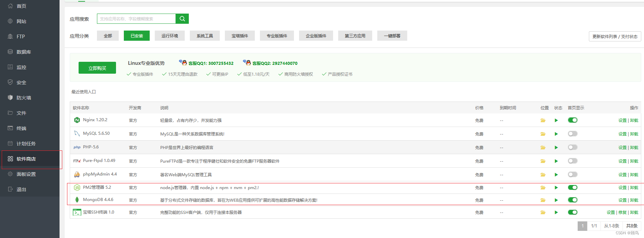
Task: Select the 专业版插件 category tab
Action: click(x=277, y=36)
